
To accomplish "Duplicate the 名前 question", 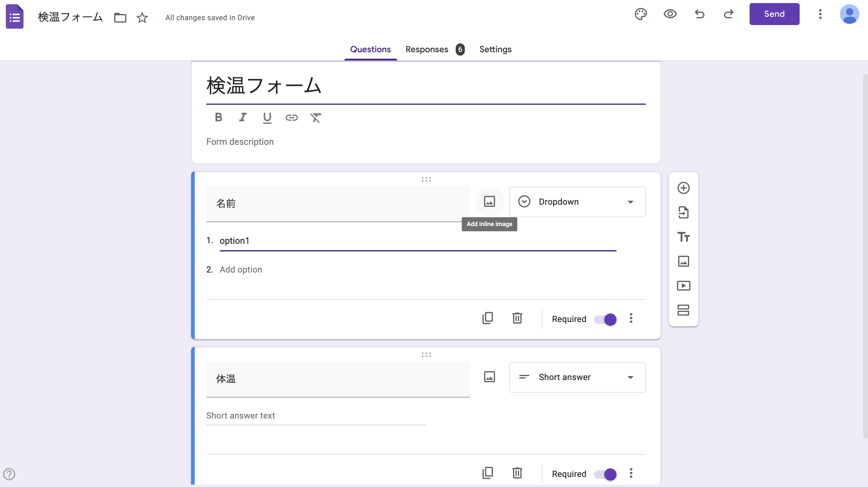I will click(488, 318).
